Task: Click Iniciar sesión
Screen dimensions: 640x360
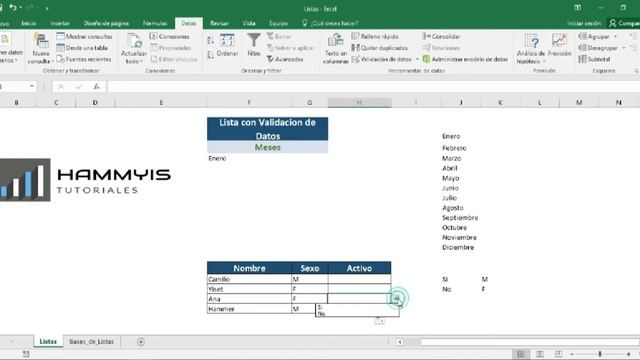Action: 584,23
